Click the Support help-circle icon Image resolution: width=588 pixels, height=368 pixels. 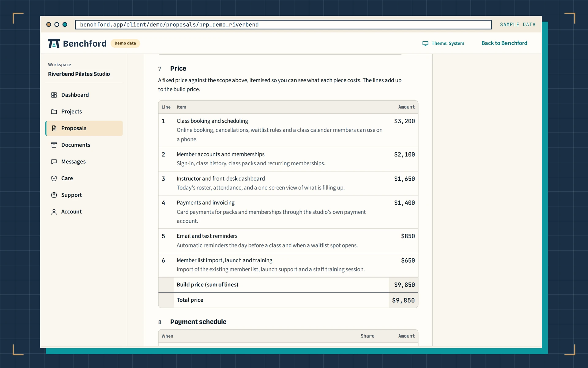54,195
